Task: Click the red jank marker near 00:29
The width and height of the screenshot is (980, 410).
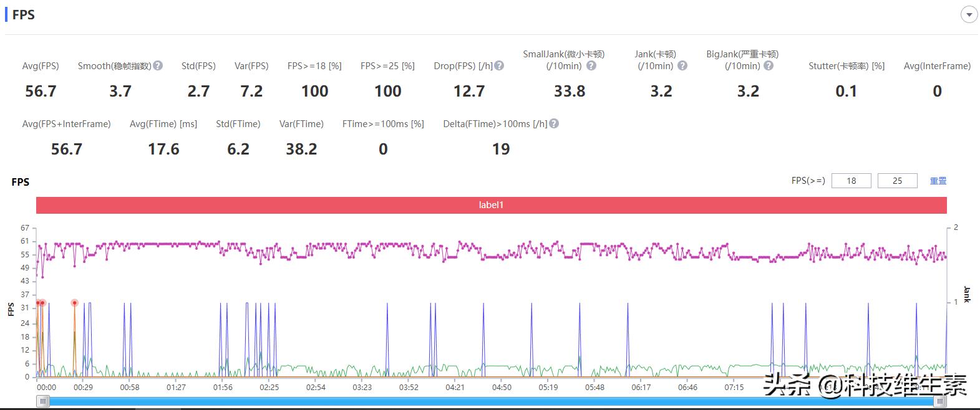Action: [x=75, y=303]
